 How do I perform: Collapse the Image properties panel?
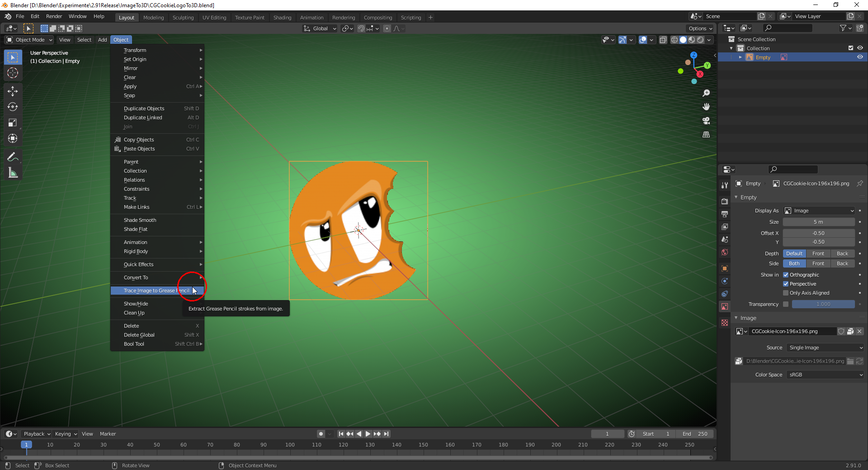tap(736, 318)
